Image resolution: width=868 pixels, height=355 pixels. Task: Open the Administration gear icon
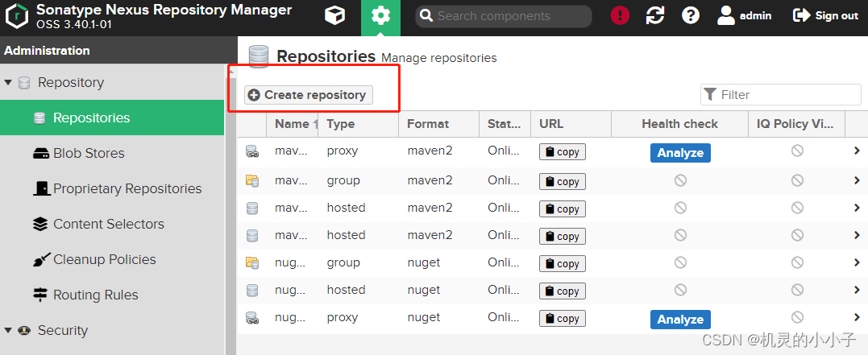click(381, 16)
